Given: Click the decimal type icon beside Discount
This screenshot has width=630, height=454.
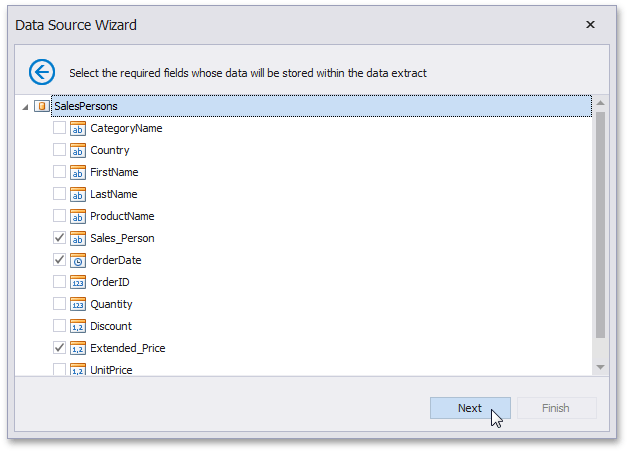Looking at the screenshot, I should [x=78, y=326].
